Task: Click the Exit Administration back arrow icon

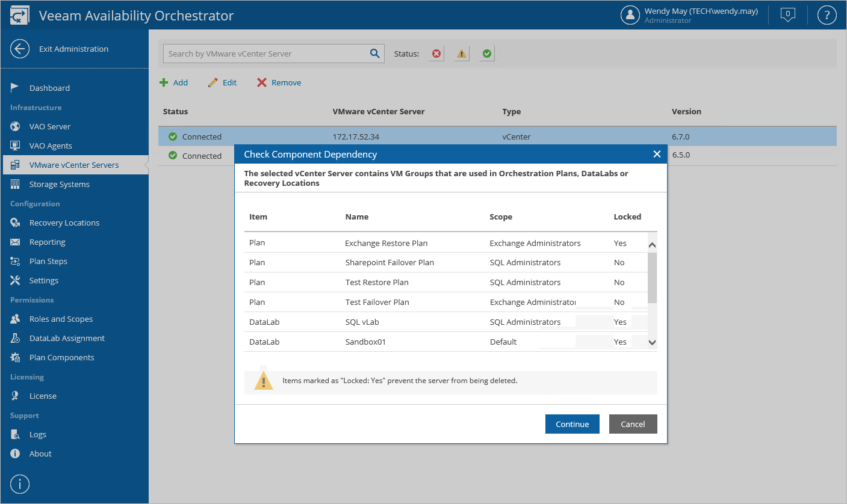Action: click(20, 49)
